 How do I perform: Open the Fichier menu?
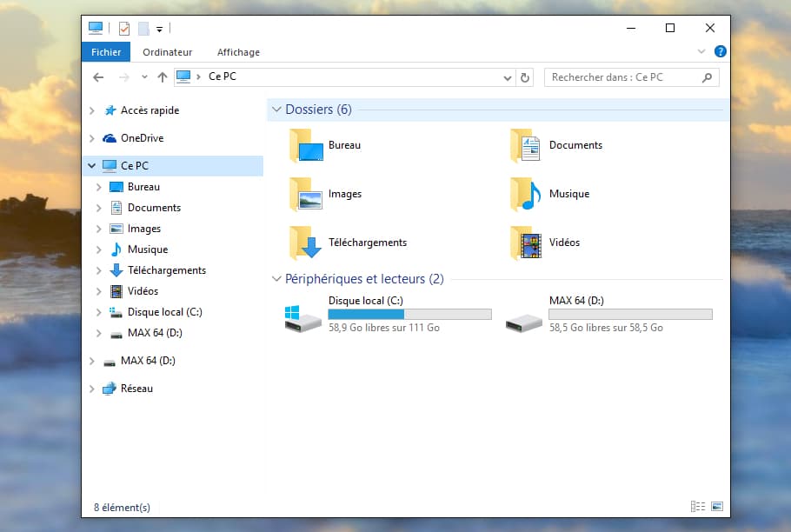pos(106,52)
